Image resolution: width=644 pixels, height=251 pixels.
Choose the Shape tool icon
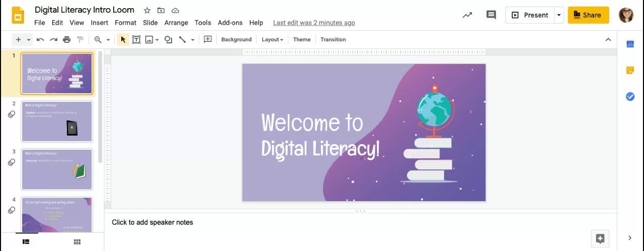pyautogui.click(x=168, y=39)
